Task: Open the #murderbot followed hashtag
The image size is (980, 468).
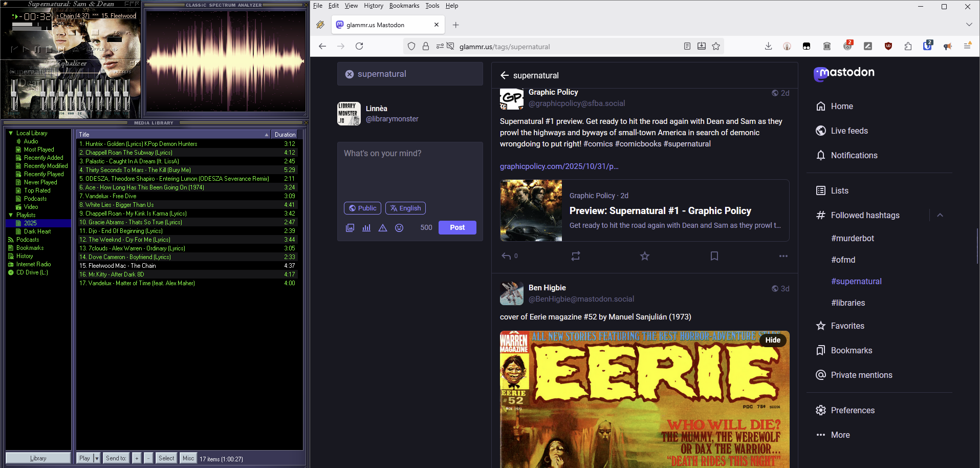Action: 853,238
